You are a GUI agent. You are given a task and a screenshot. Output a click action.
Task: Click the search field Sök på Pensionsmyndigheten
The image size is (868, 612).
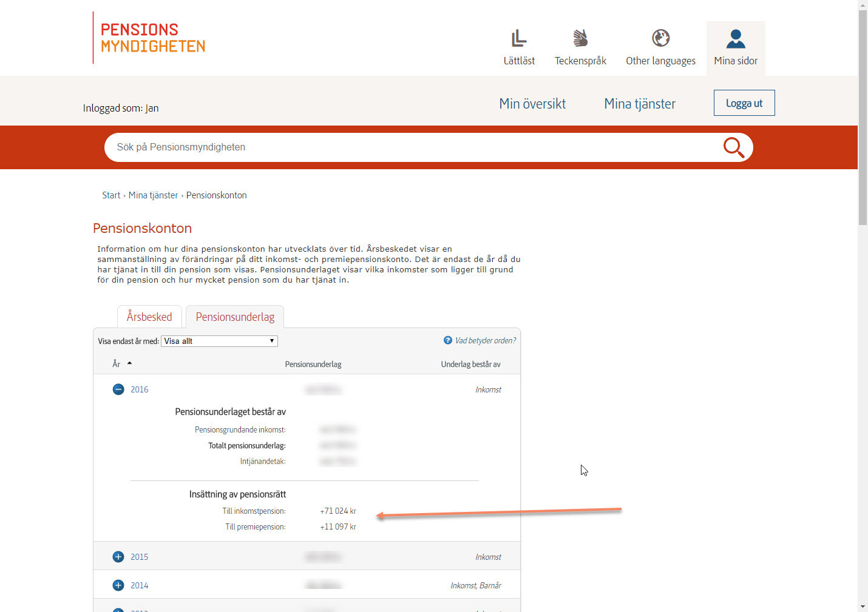[x=413, y=147]
